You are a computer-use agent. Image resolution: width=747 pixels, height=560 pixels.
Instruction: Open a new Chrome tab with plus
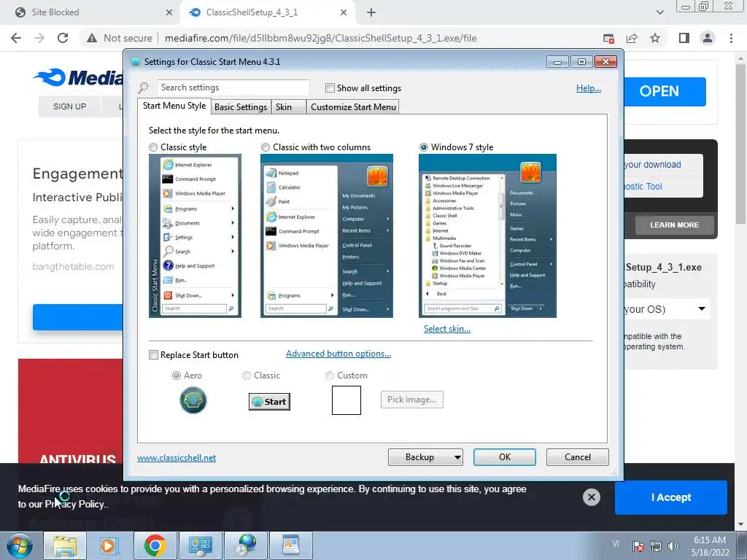coord(371,12)
